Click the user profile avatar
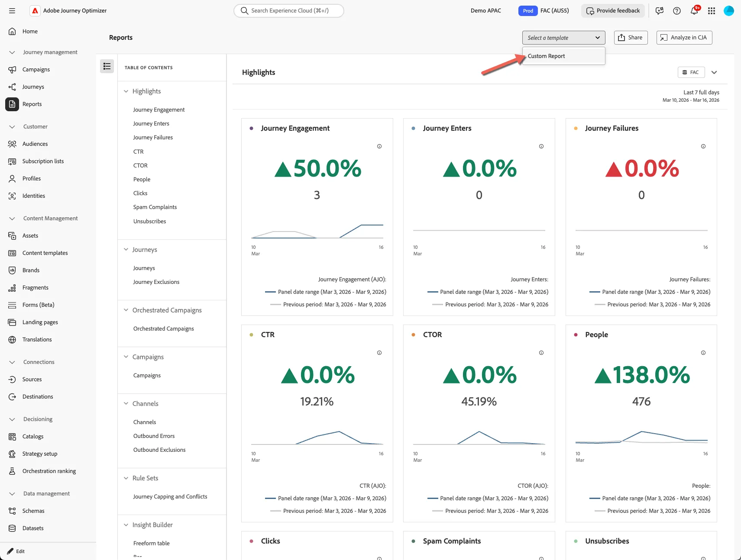 [x=729, y=11]
